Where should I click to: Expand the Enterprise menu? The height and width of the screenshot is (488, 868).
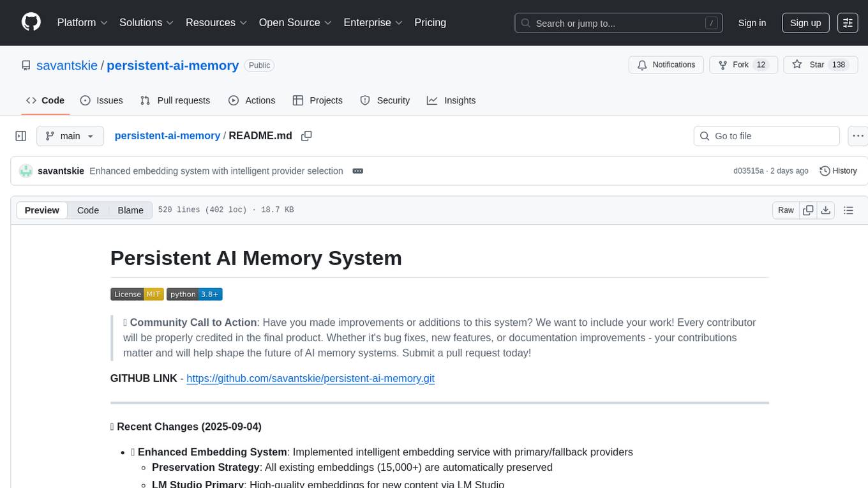point(373,22)
